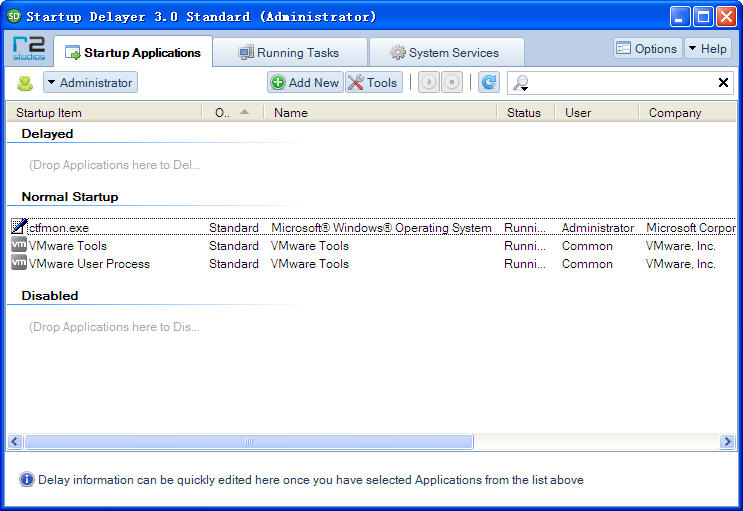Click the Drop Applications here to Del placeholder
Screen dimensions: 743x511
(115, 164)
